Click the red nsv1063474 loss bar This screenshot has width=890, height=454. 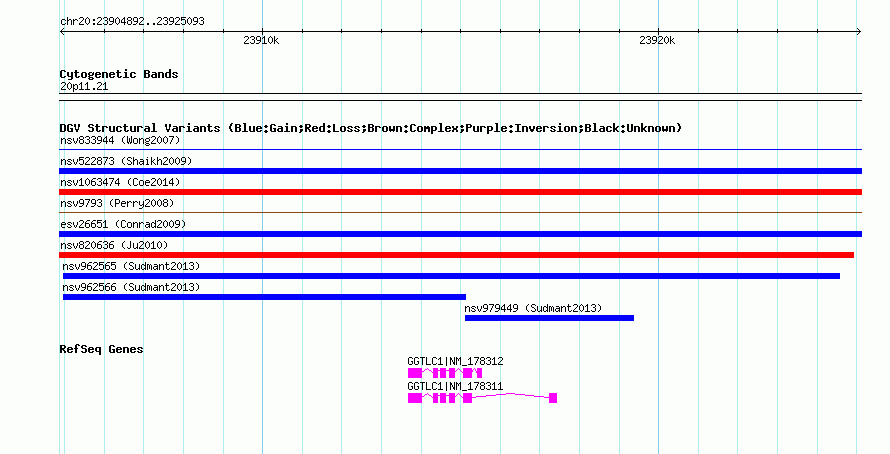click(x=460, y=192)
